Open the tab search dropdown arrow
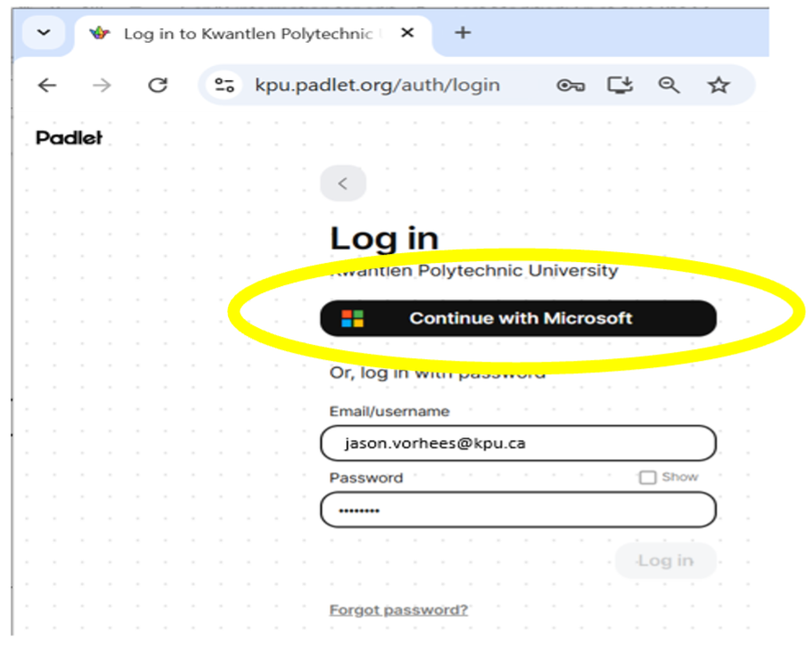Viewport: 812px width, 645px height. [x=44, y=33]
